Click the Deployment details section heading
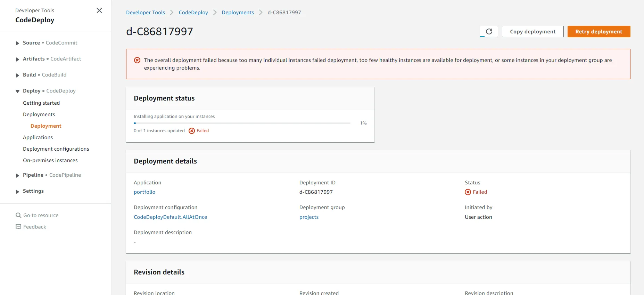644x295 pixels. pyautogui.click(x=165, y=161)
